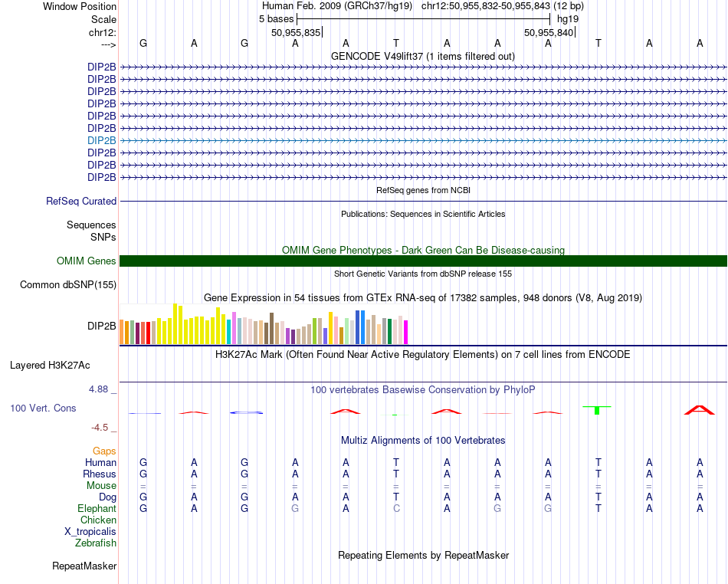Select the chr12: base position label
Viewport: 728px width, 584px height.
click(103, 32)
